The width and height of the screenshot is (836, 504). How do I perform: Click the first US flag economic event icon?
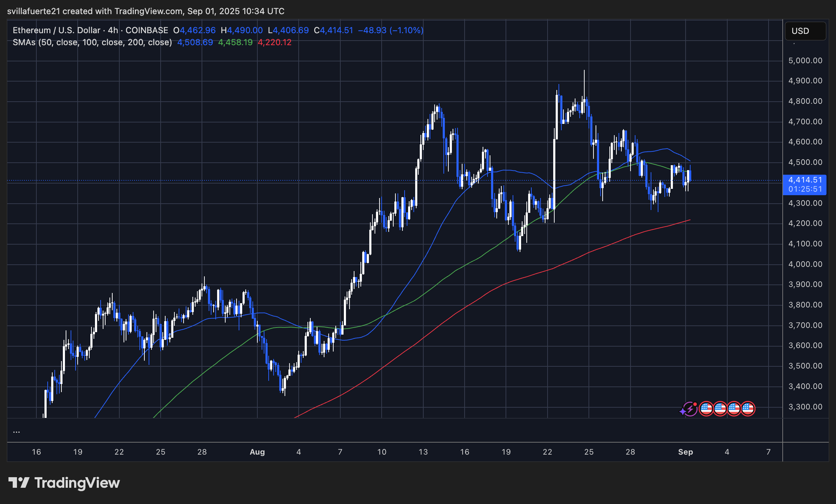click(x=706, y=409)
